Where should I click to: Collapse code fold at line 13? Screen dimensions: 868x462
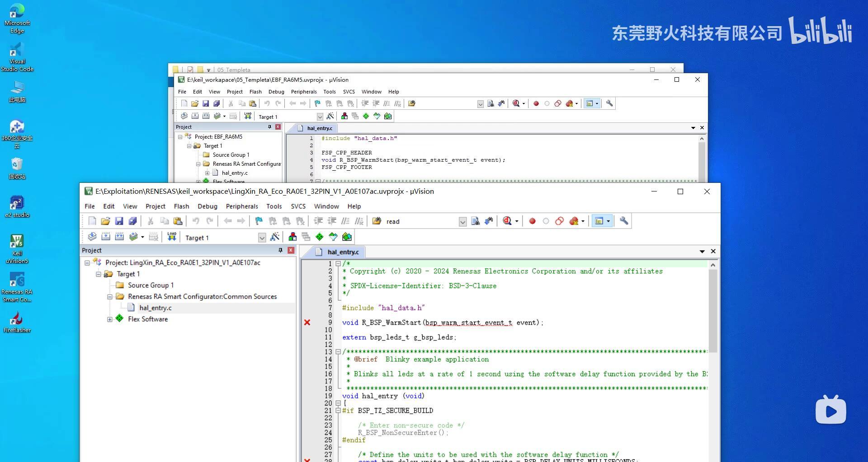338,352
